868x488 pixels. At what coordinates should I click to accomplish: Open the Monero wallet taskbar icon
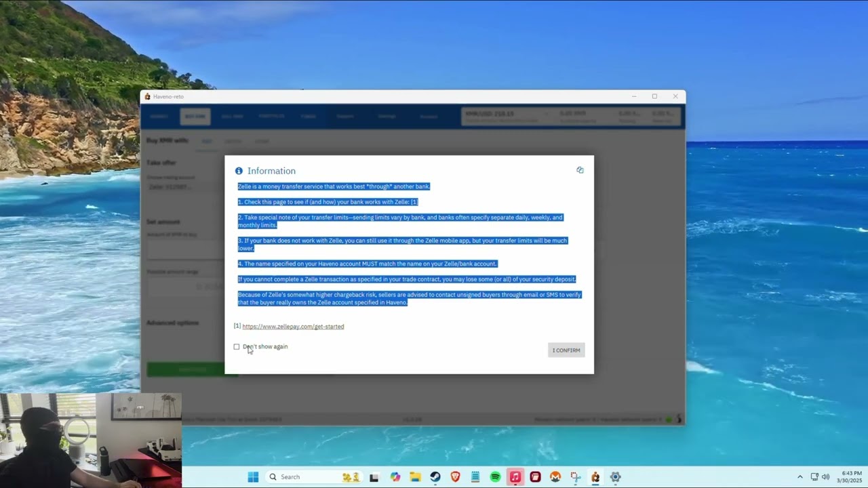coord(555,477)
